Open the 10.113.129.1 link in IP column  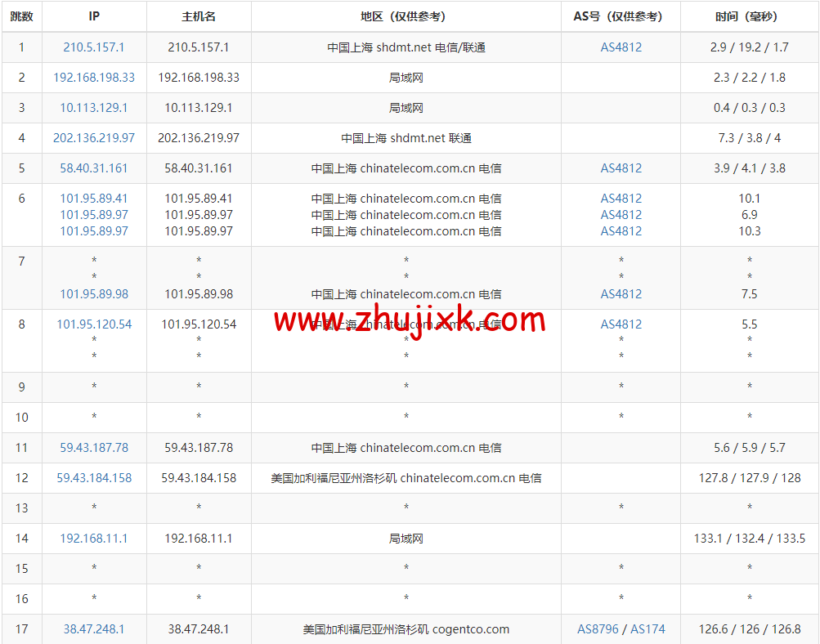(94, 108)
